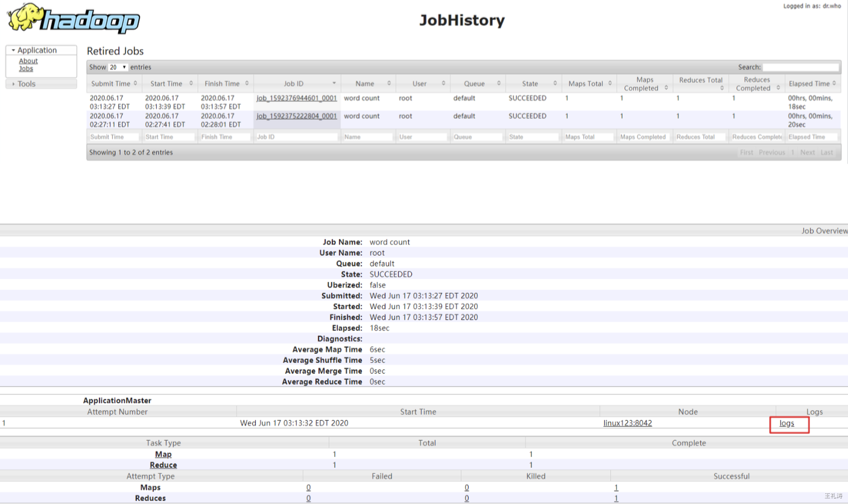This screenshot has height=504, width=848.
Task: Click the sort arrows icon beside Queue header
Action: click(x=499, y=84)
